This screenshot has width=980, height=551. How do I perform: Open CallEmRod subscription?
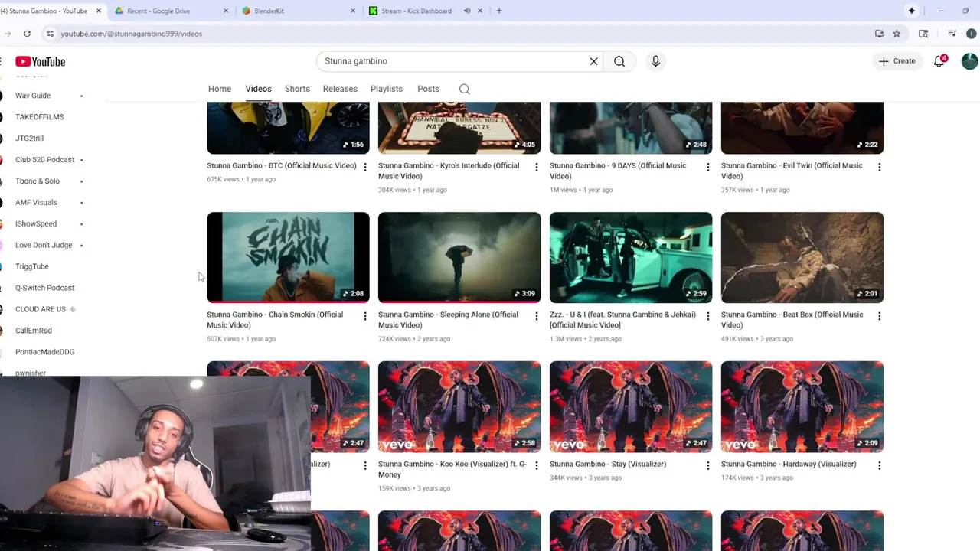34,331
